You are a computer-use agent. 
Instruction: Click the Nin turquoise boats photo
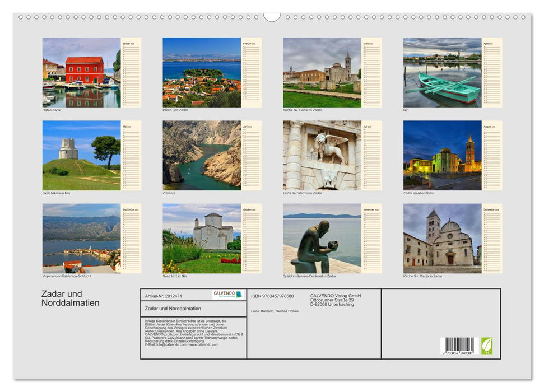[x=443, y=73]
